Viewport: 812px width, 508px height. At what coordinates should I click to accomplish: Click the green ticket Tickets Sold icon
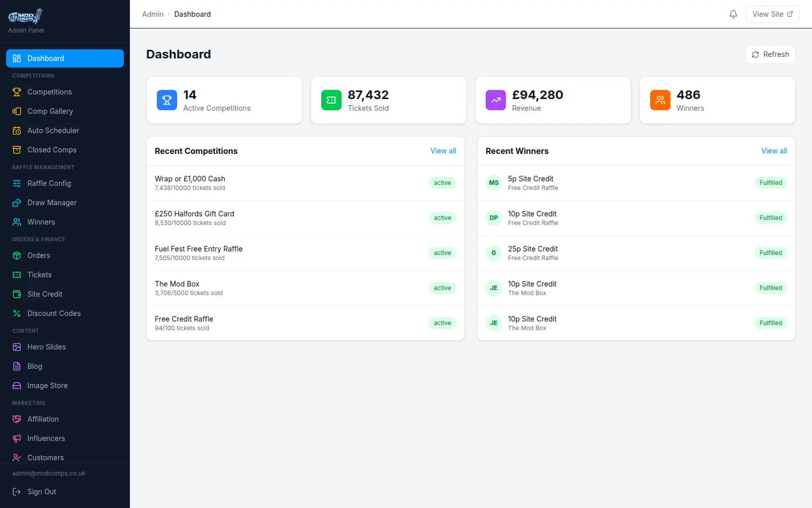click(x=331, y=100)
